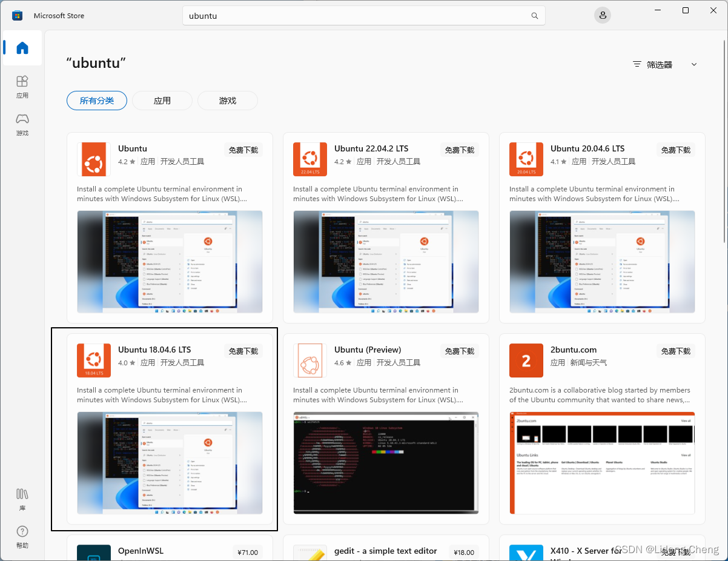
Task: Click the 'Ubuntu 18.04.6 LTS' title text
Action: click(154, 350)
